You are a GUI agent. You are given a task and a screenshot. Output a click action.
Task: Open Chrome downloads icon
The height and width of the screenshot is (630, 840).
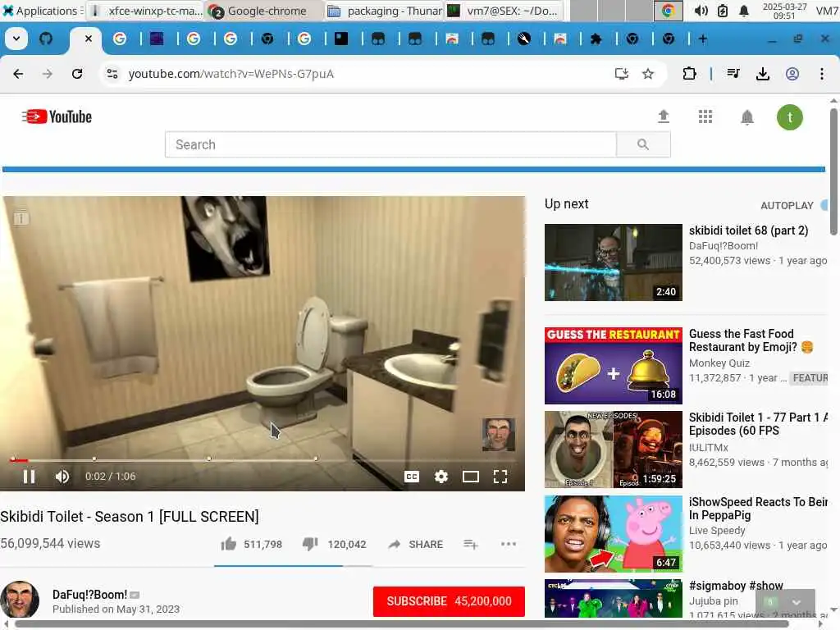(x=763, y=74)
